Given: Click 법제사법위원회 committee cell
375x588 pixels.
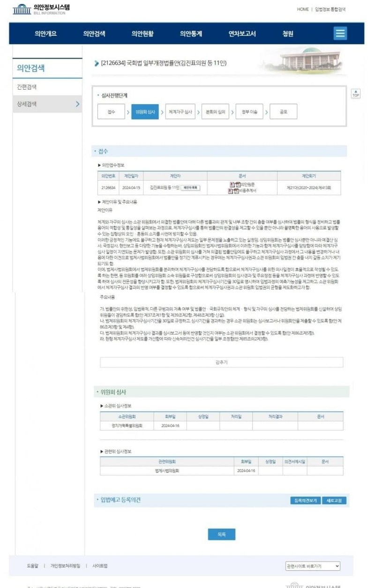Looking at the screenshot, I should (x=167, y=470).
